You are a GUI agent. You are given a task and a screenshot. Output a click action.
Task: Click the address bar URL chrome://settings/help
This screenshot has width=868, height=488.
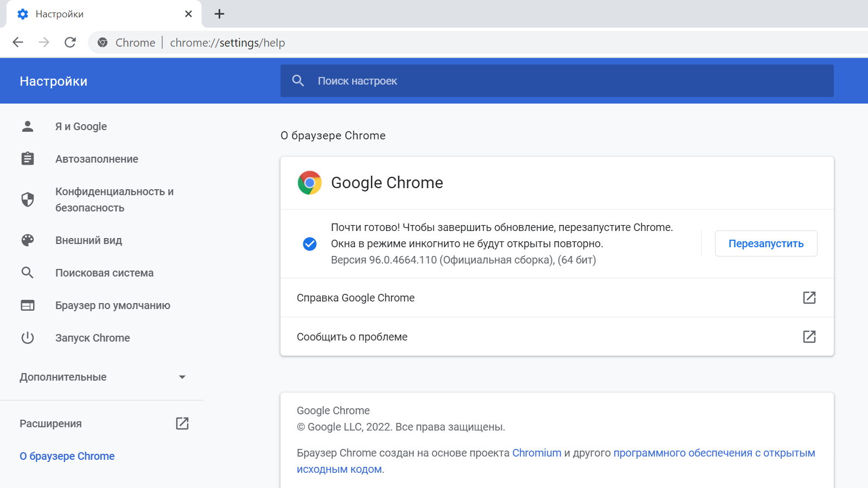[227, 43]
